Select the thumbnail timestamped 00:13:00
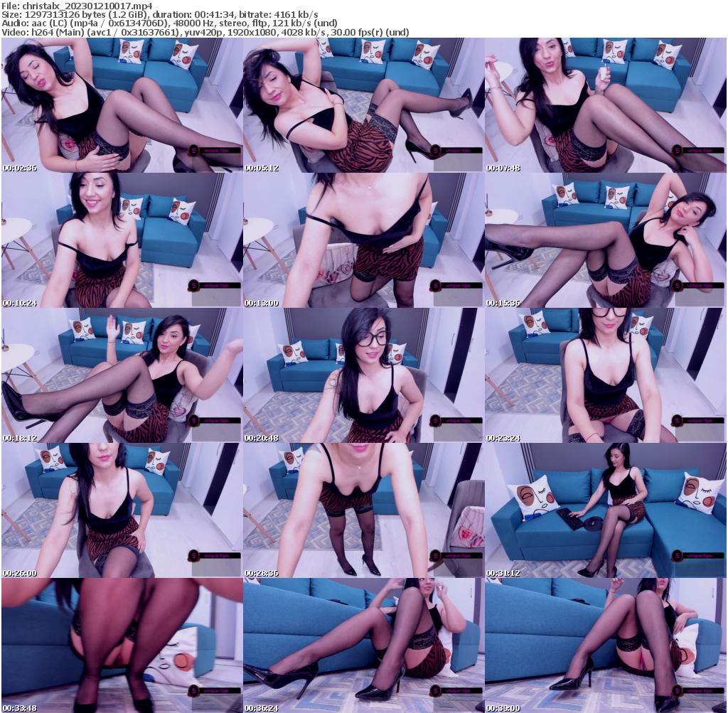Screen dimensions: 728x713 tap(363, 238)
